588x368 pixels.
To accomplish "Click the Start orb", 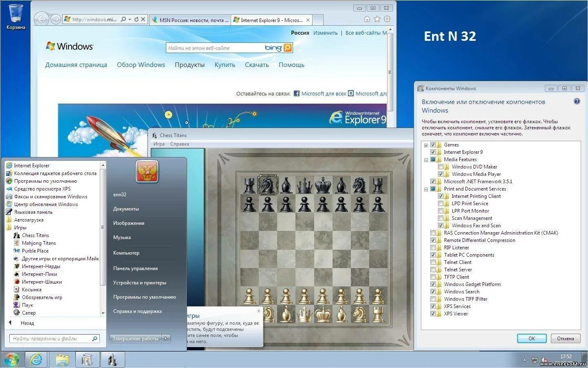I will tap(12, 359).
